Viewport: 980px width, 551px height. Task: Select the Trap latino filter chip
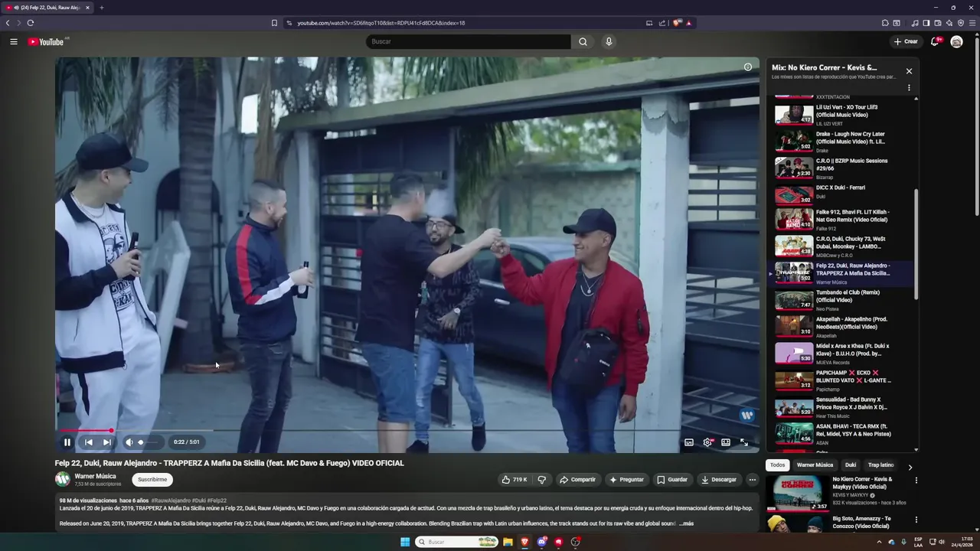[x=880, y=465]
